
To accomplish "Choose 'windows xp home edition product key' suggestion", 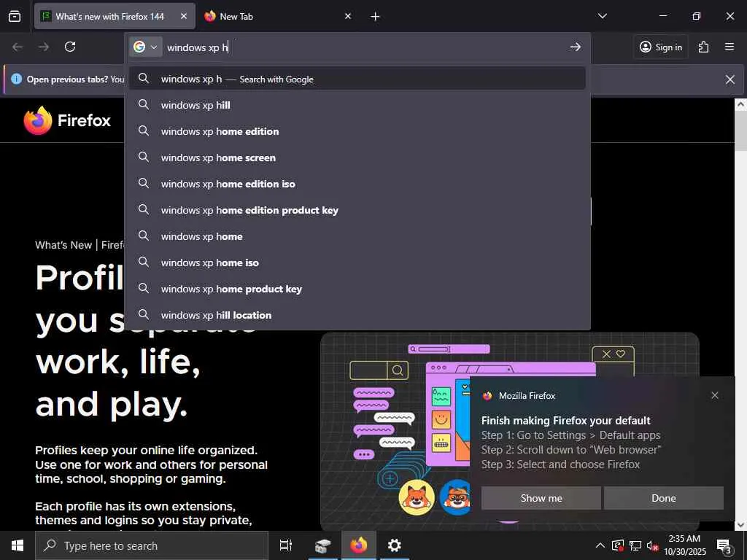I will [357, 210].
